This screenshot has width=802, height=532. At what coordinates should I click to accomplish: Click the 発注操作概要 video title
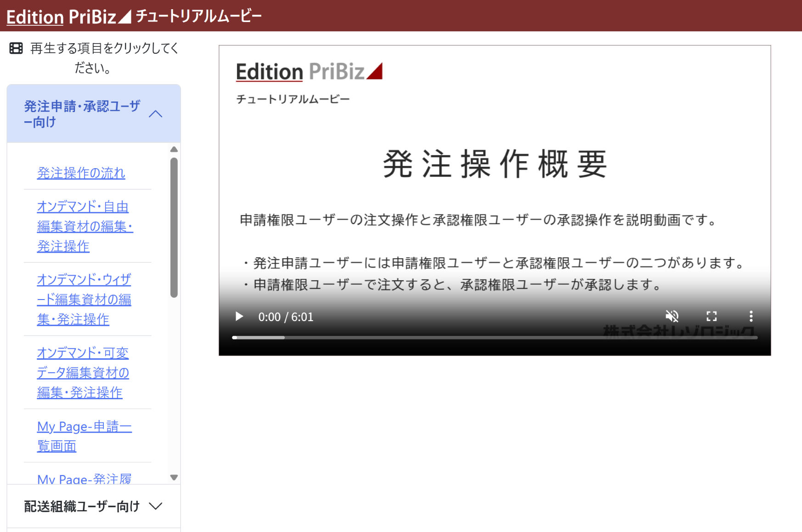point(495,164)
